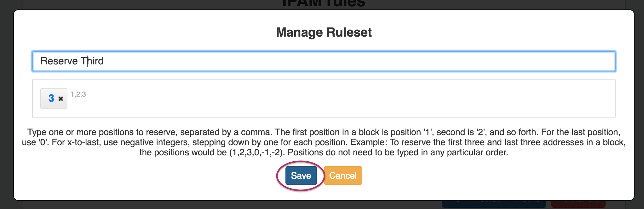
Task: Cancel the Manage Ruleset dialog
Action: coord(343,176)
